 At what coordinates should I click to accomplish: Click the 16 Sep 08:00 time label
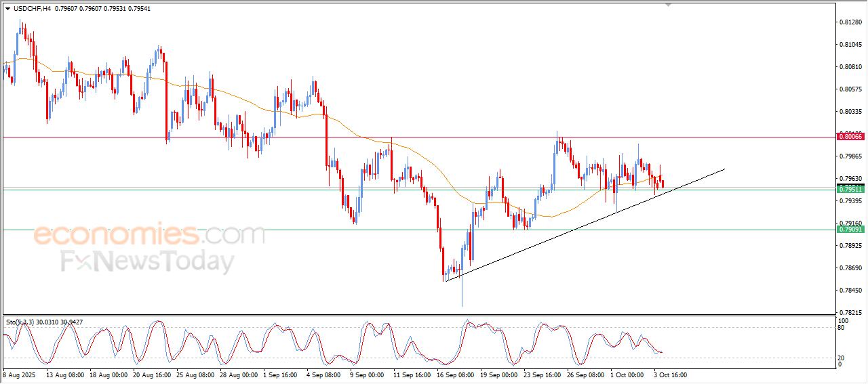point(454,375)
